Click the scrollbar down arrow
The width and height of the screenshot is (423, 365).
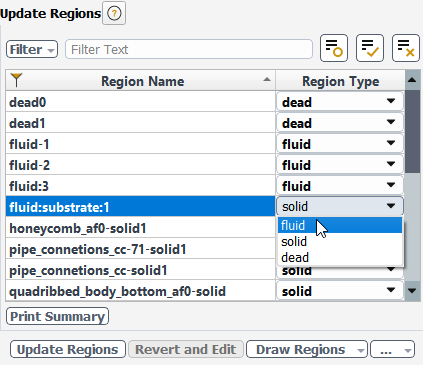pyautogui.click(x=412, y=291)
